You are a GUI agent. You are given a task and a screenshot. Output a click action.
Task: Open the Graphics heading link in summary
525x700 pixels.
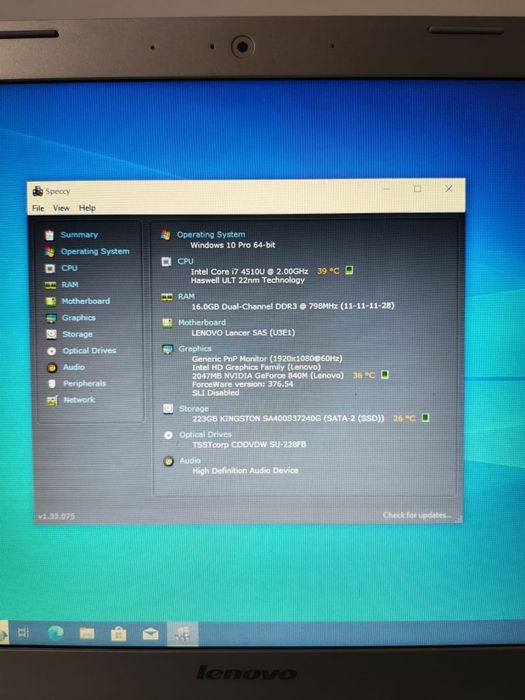coord(195,349)
